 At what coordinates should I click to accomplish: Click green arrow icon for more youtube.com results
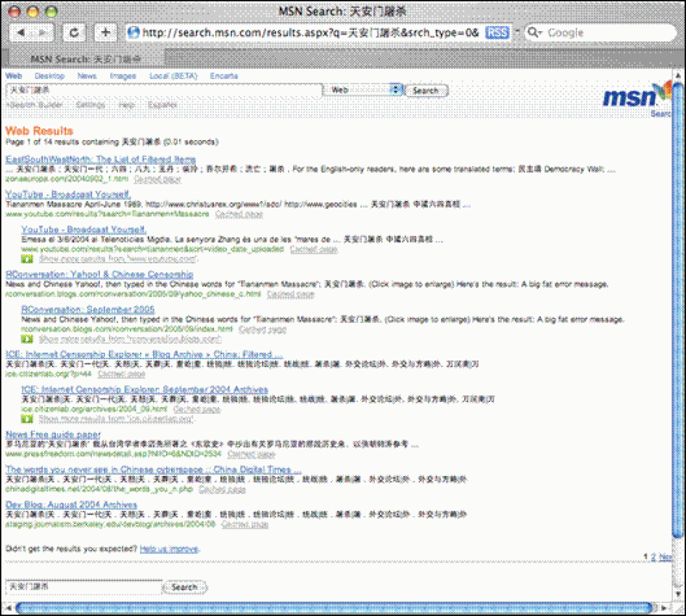point(27,258)
